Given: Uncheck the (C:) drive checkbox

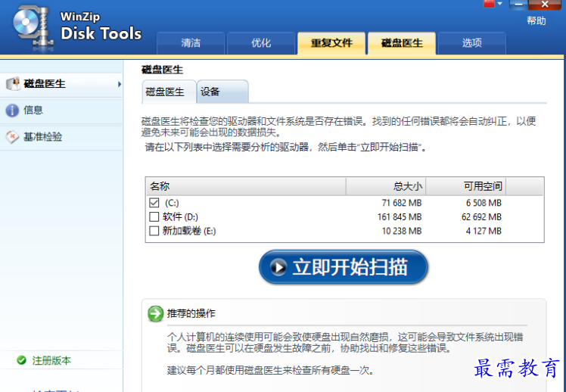Looking at the screenshot, I should (x=154, y=203).
